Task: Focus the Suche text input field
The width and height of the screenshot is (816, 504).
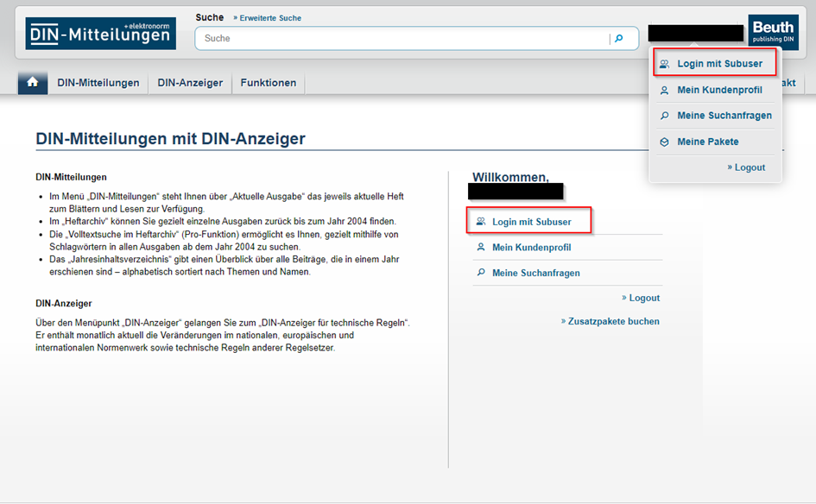Action: [x=402, y=39]
